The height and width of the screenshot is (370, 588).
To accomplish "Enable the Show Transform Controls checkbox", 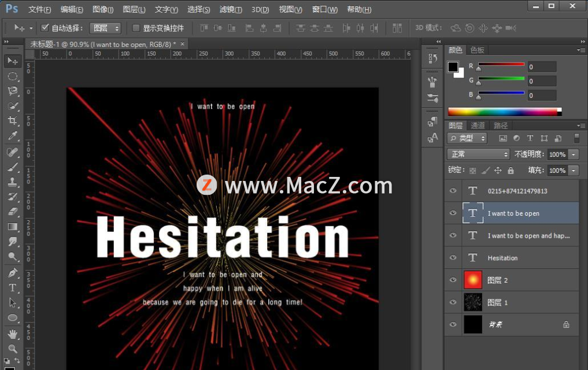I will click(x=136, y=28).
